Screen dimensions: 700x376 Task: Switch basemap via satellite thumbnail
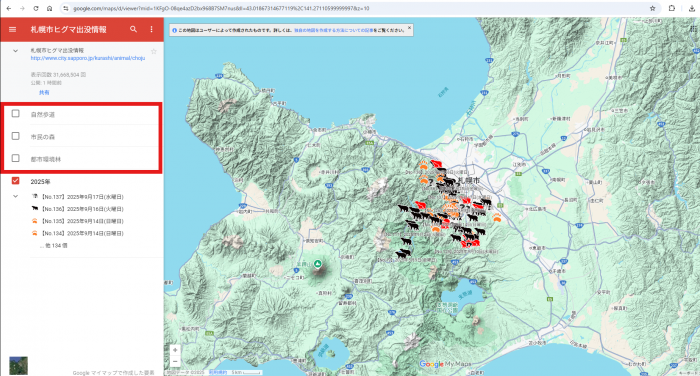point(18,365)
